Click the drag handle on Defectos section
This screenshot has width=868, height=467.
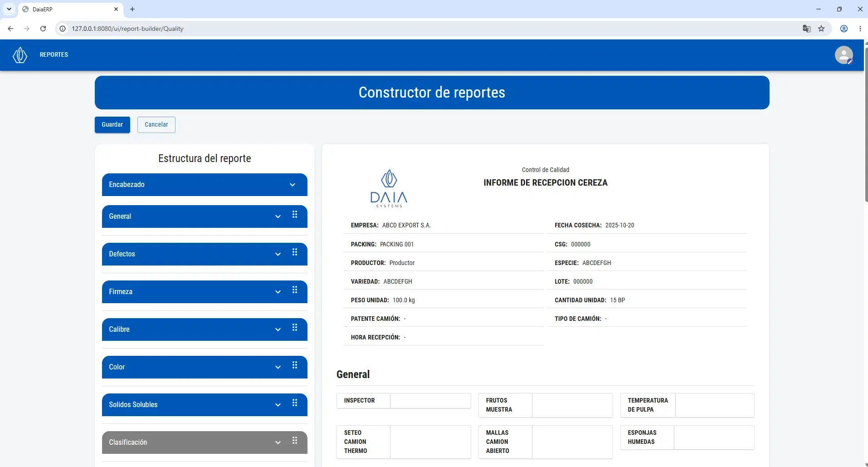pyautogui.click(x=295, y=252)
